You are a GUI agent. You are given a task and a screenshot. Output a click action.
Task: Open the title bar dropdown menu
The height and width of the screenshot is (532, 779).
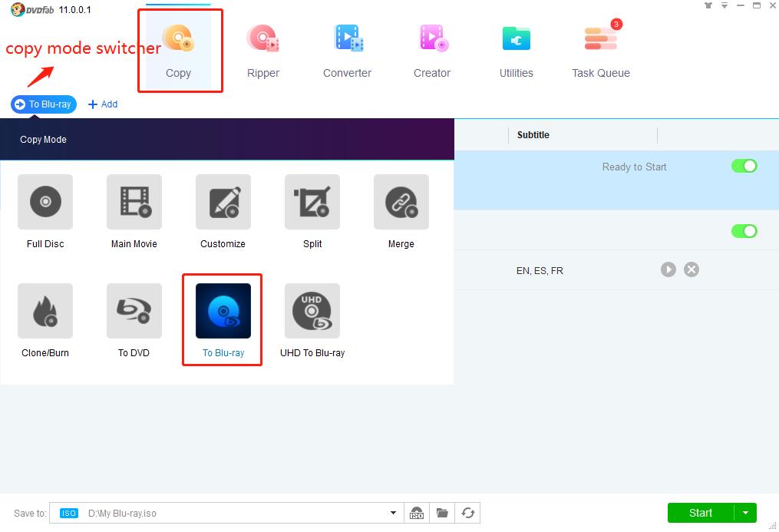click(725, 5)
